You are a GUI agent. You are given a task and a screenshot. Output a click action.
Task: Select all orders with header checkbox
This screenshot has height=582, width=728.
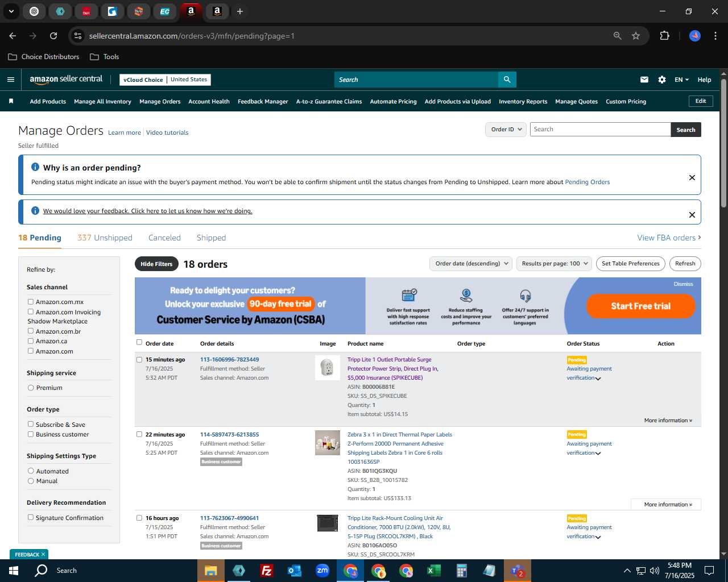click(x=139, y=342)
